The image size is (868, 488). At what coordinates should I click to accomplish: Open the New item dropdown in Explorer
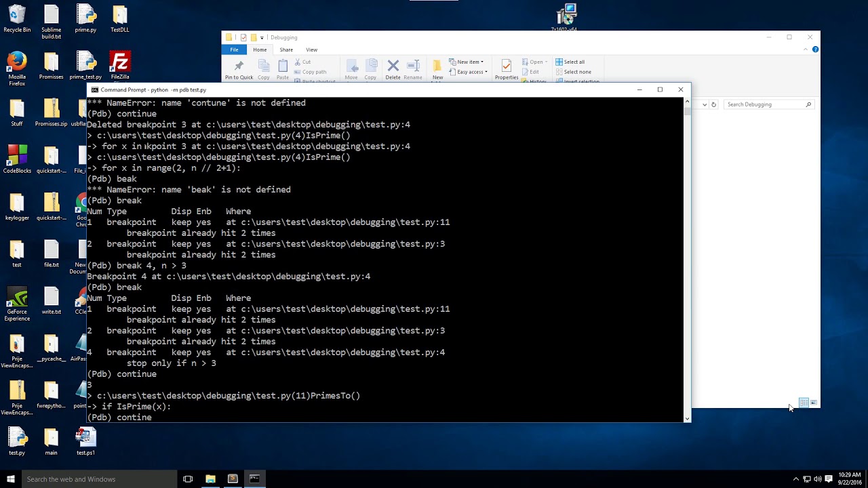click(467, 62)
